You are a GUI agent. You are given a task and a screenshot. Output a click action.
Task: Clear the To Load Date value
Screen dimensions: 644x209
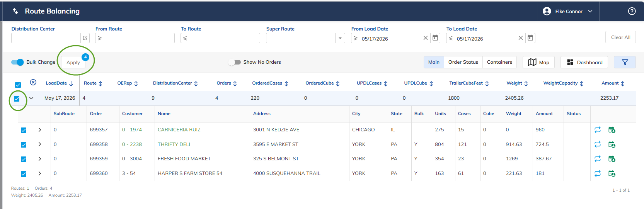520,38
